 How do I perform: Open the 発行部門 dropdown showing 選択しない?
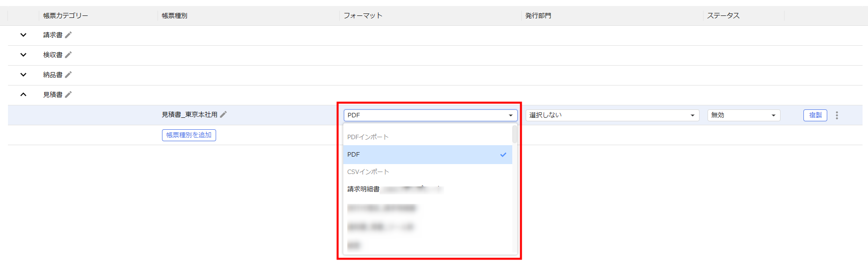coord(612,115)
